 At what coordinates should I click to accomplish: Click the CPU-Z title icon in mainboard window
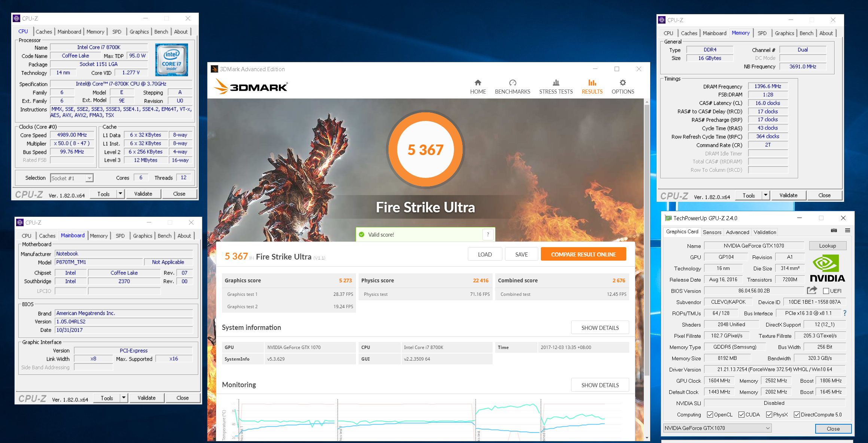[x=20, y=222]
